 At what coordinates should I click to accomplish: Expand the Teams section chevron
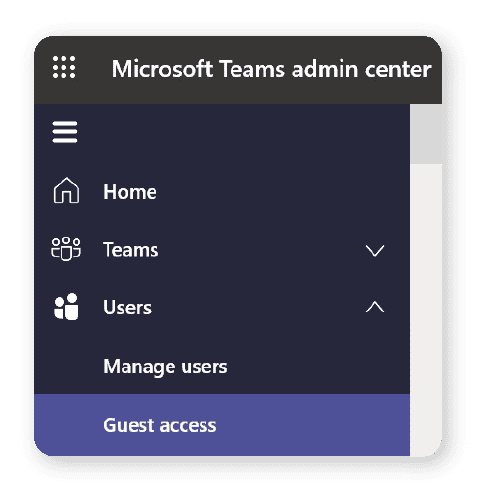375,250
